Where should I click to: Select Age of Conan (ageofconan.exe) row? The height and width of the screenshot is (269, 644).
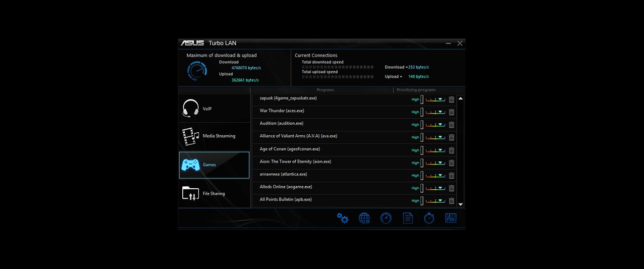point(354,150)
